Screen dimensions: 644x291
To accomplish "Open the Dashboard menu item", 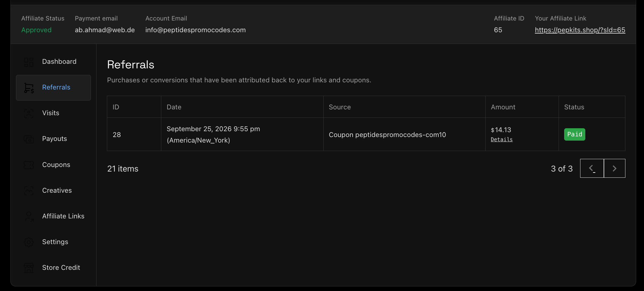I will (53, 62).
